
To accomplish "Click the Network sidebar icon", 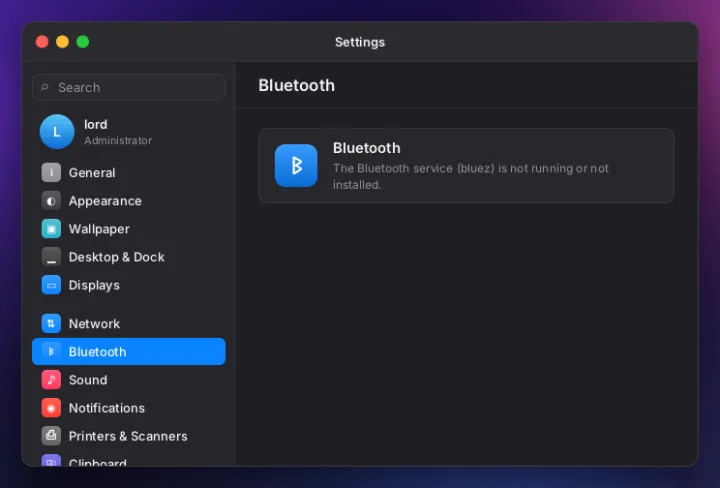I will [x=51, y=324].
